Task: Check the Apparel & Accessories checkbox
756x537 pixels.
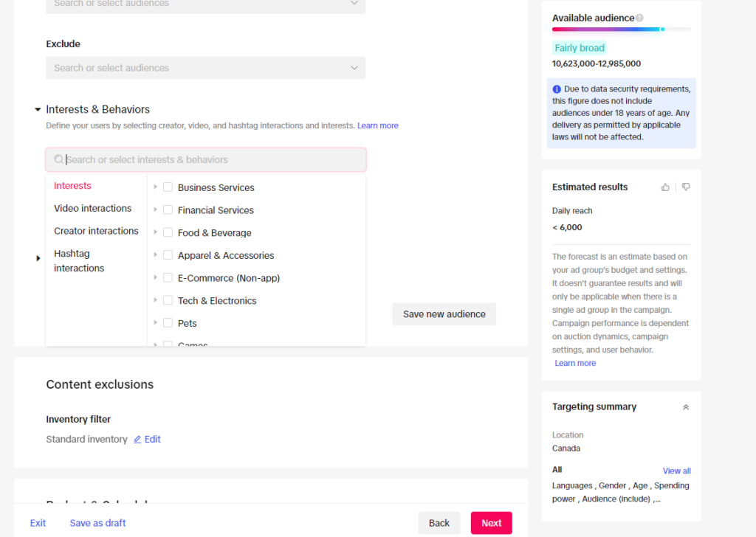Action: [x=168, y=254]
